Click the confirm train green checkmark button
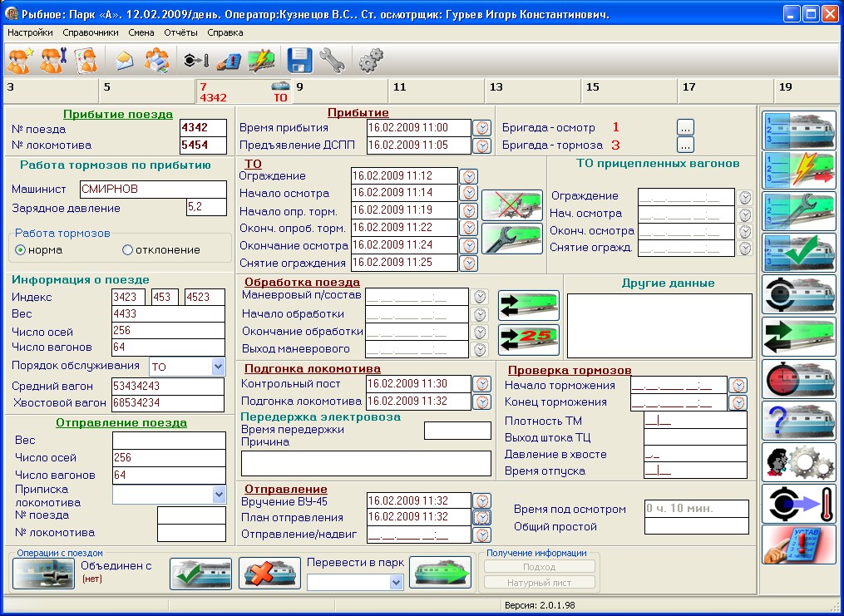This screenshot has width=844, height=616. pyautogui.click(x=200, y=574)
